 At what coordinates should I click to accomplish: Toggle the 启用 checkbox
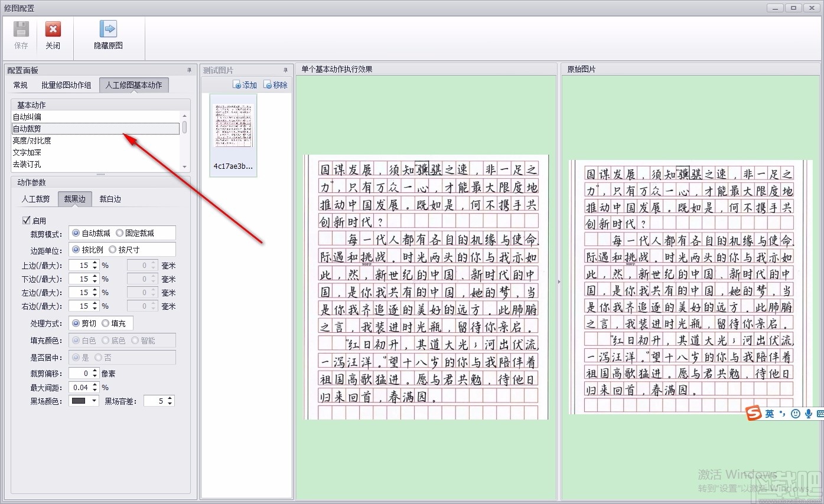point(26,221)
